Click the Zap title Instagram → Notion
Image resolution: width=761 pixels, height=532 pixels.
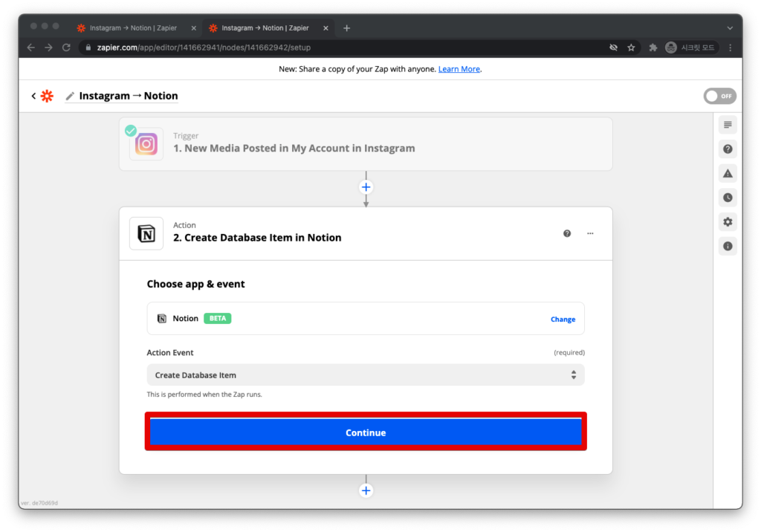(x=129, y=96)
